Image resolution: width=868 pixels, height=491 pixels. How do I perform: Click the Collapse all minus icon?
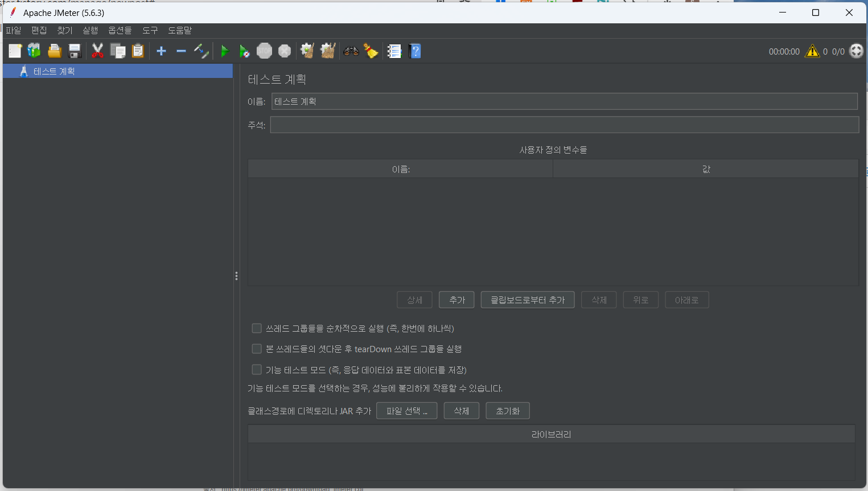181,51
